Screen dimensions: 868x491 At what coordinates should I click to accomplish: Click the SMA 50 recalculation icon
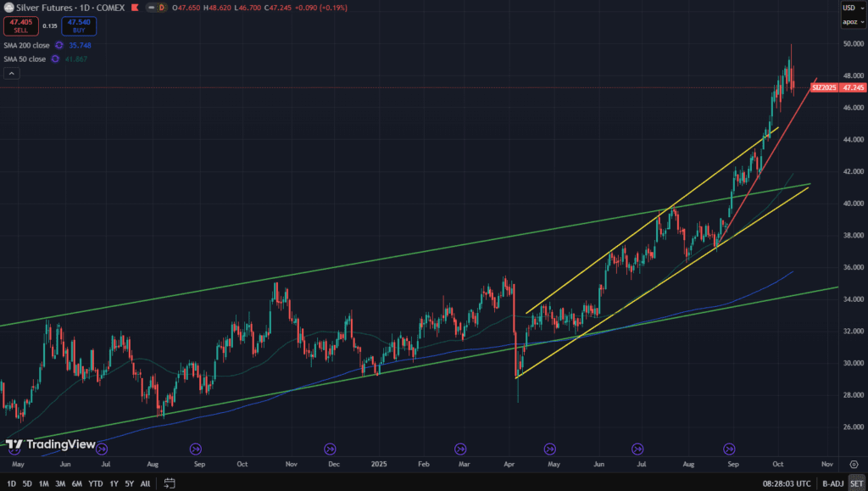pyautogui.click(x=54, y=59)
